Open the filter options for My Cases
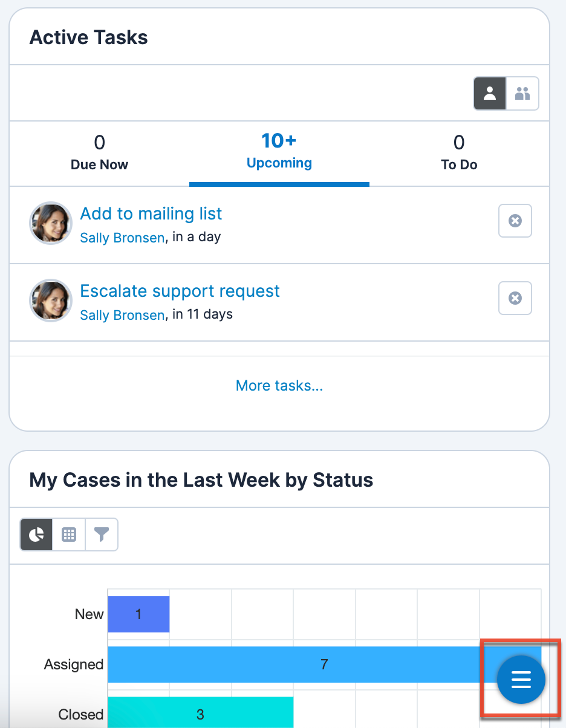 102,535
